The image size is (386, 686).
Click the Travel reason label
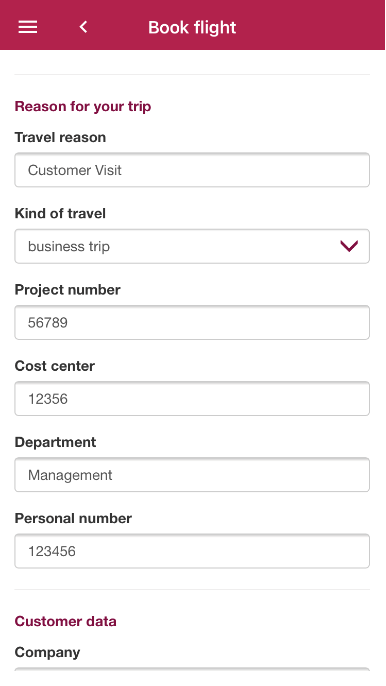(x=60, y=137)
